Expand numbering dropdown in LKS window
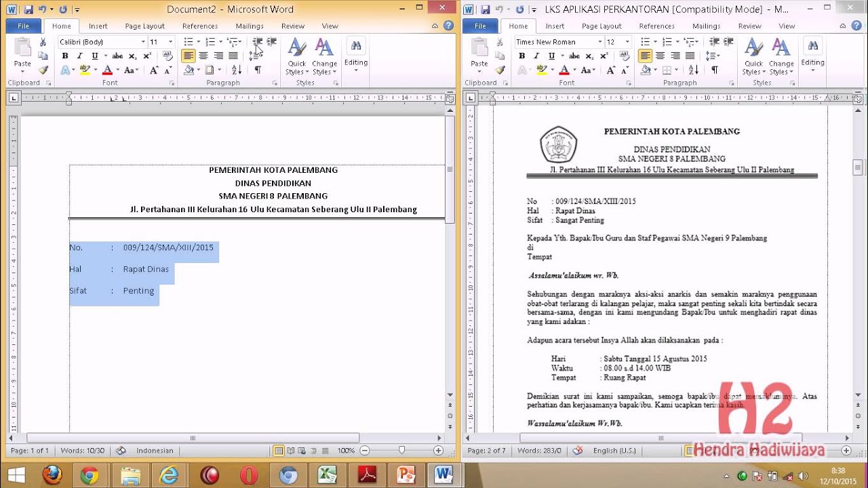The image size is (868, 488). point(676,42)
